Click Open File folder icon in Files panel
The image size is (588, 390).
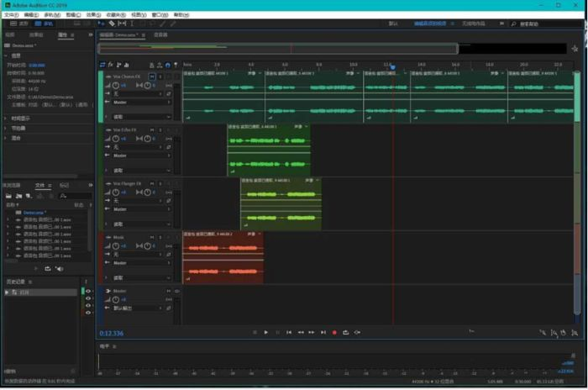point(8,196)
